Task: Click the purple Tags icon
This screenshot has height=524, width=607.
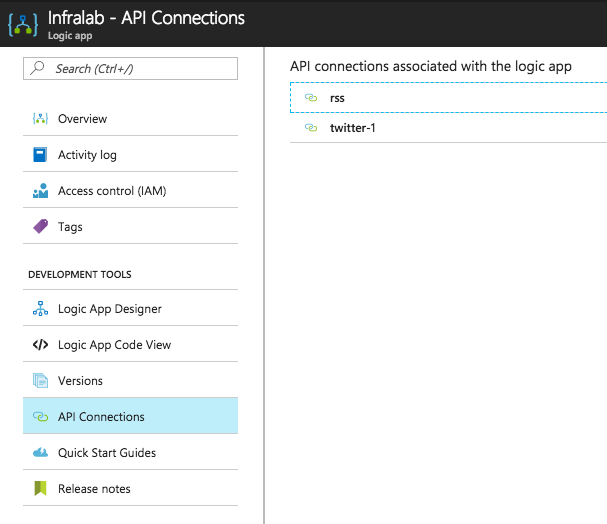Action: [40, 226]
